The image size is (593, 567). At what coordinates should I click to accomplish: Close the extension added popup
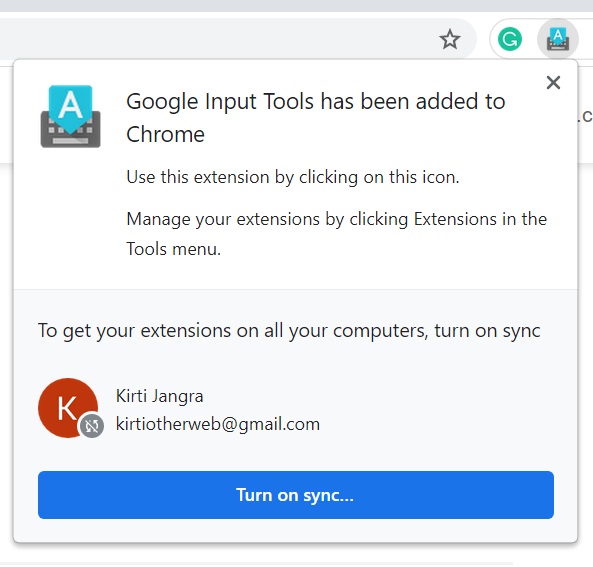[553, 82]
